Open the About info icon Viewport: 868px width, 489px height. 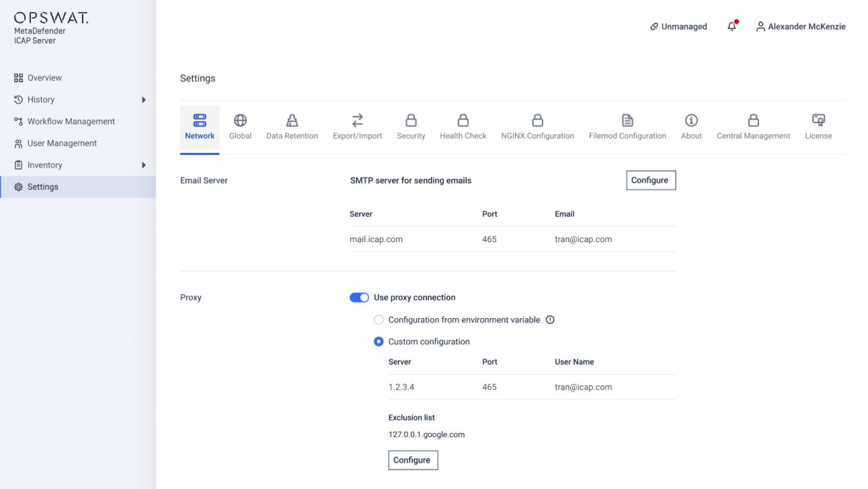(691, 121)
